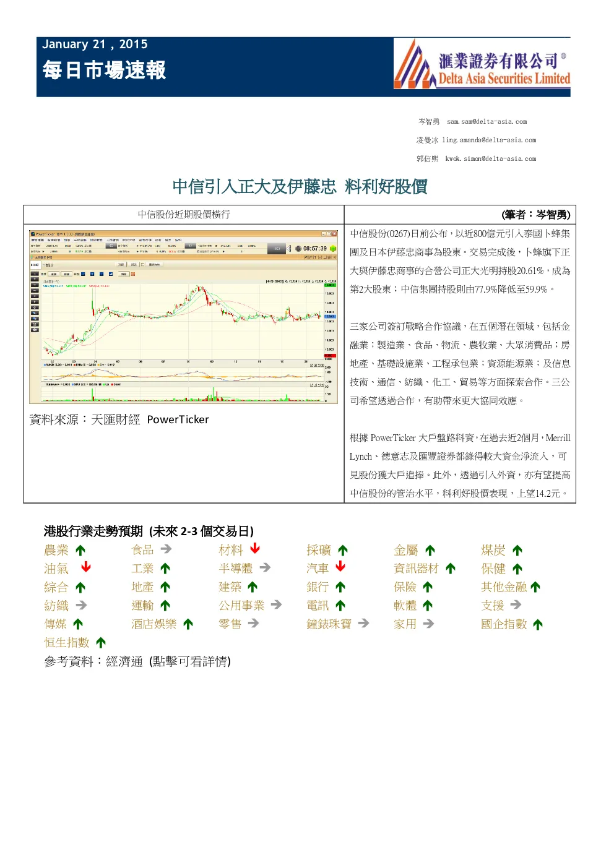Click the PowerTicker stock chart image
Screen dimensions: 614x868
184,317
